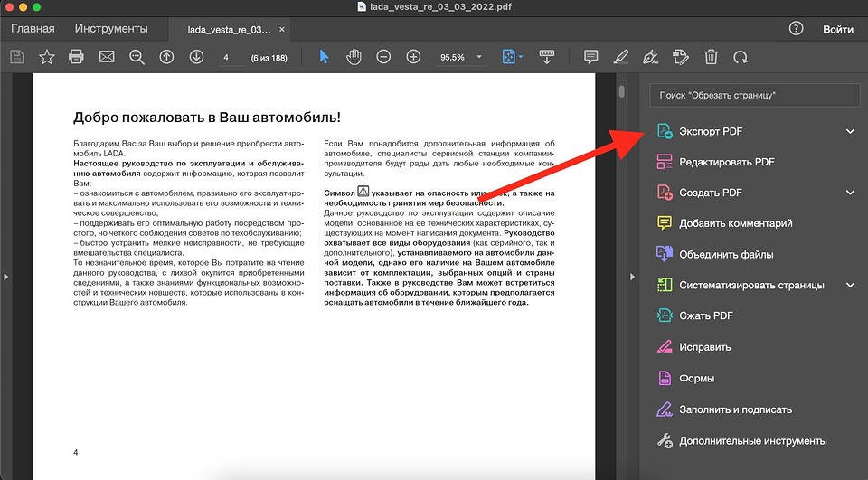Zoom out with the minus button
Viewport: 868px width, 480px height.
click(x=383, y=57)
